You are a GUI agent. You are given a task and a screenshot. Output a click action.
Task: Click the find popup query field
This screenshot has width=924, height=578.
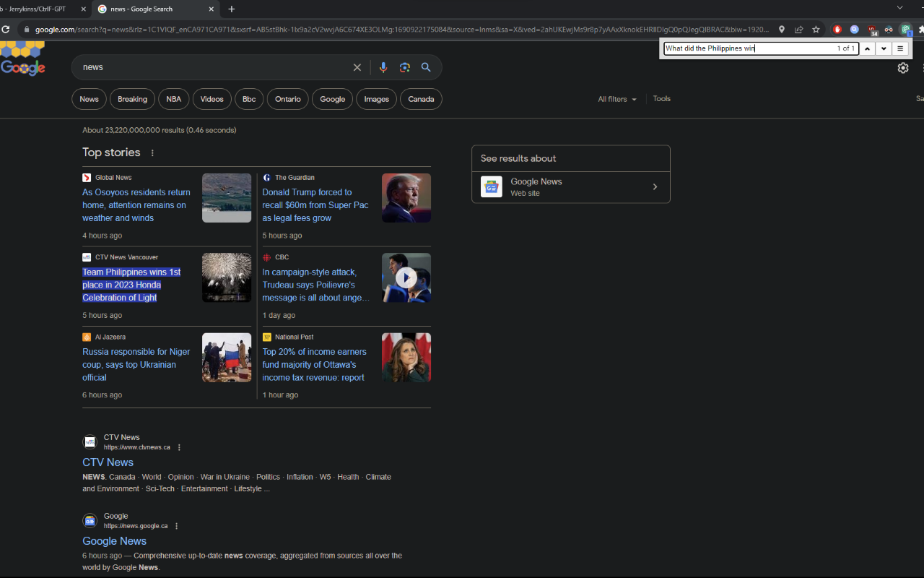click(x=761, y=48)
